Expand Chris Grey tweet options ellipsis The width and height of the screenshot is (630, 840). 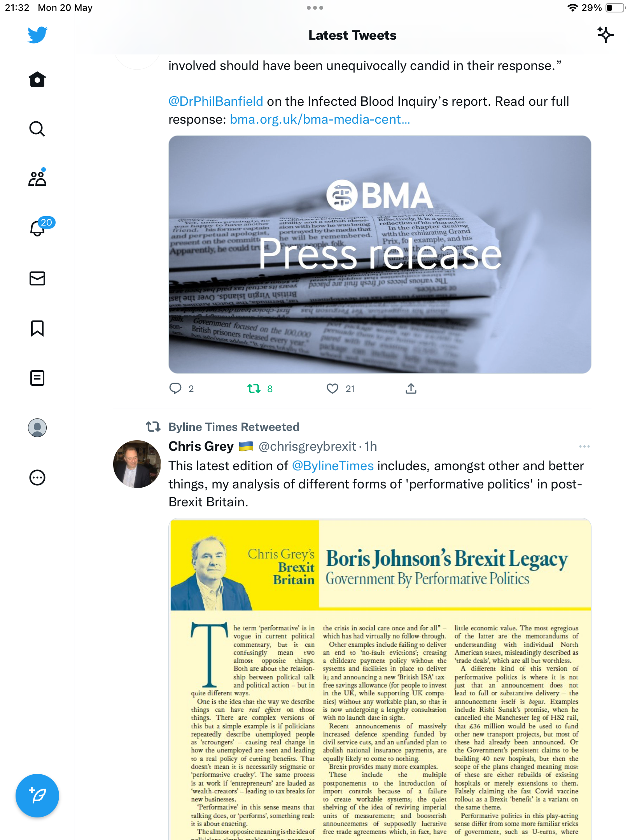point(584,446)
